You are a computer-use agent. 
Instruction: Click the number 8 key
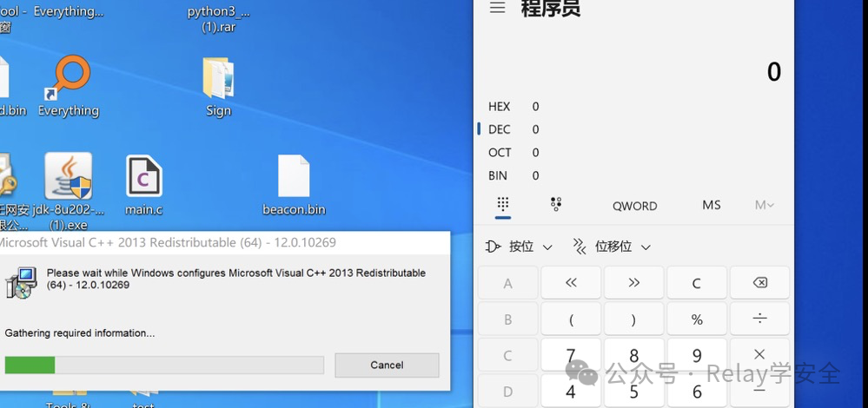633,354
